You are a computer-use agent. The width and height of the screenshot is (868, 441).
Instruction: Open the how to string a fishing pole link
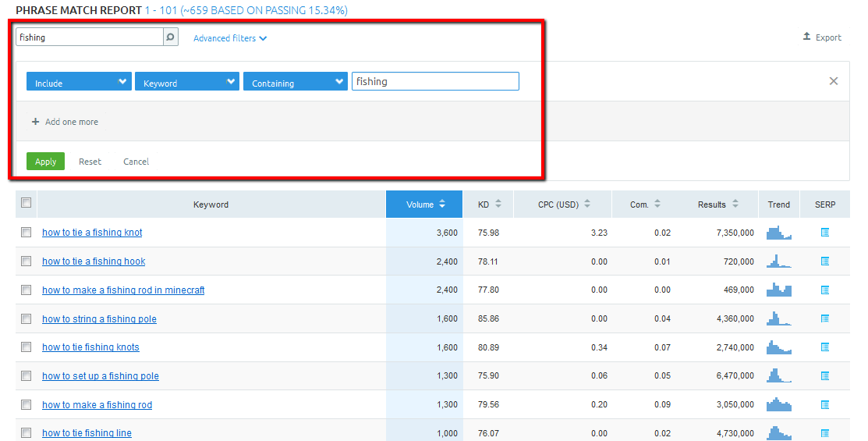(x=99, y=318)
